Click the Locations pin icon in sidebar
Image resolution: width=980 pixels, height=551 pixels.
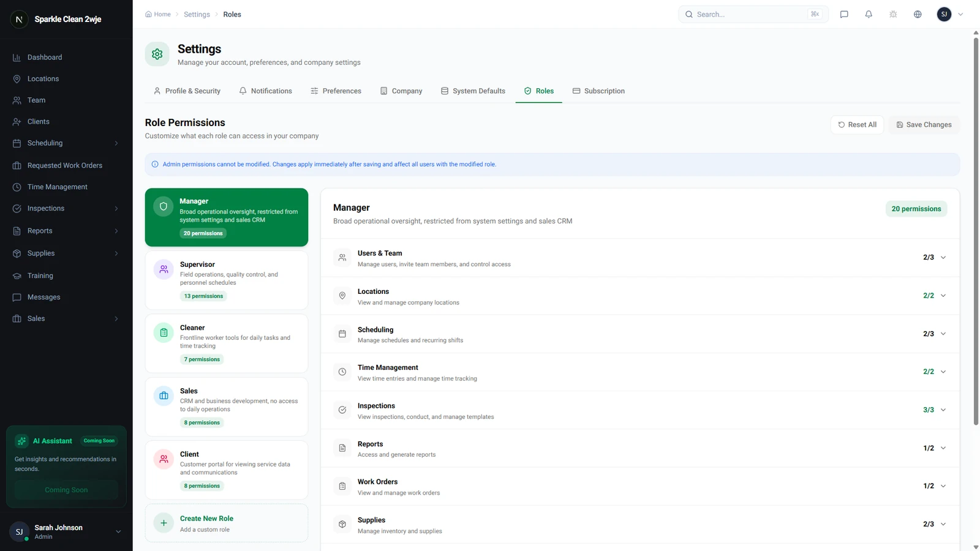pyautogui.click(x=17, y=79)
